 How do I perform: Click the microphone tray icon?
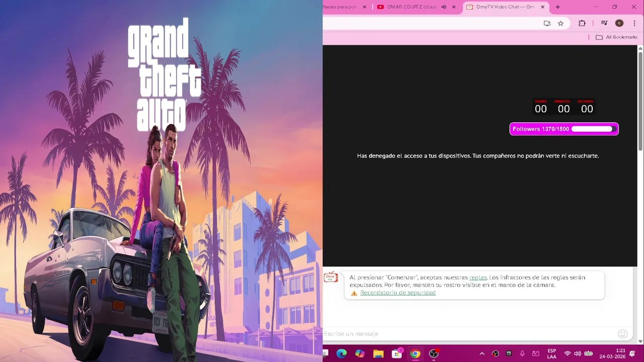(522, 353)
